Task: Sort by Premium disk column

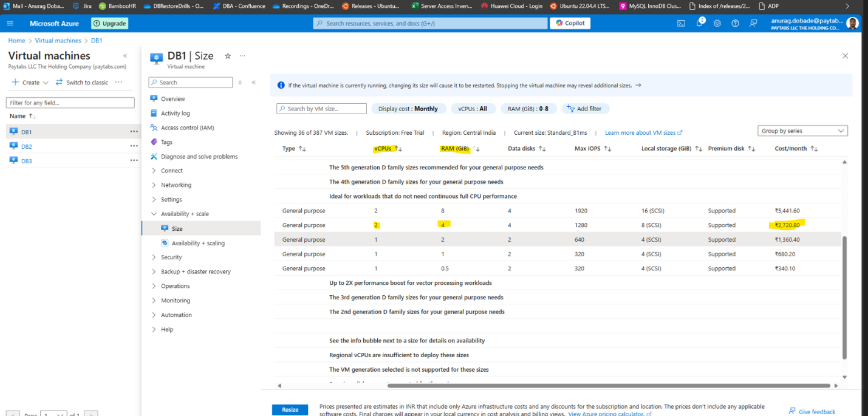Action: pyautogui.click(x=732, y=149)
